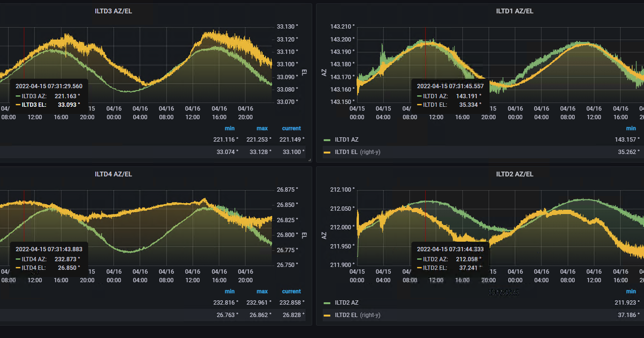Sort ILTD4 legend by min column
Viewport: 644px width, 338px height.
pyautogui.click(x=230, y=291)
